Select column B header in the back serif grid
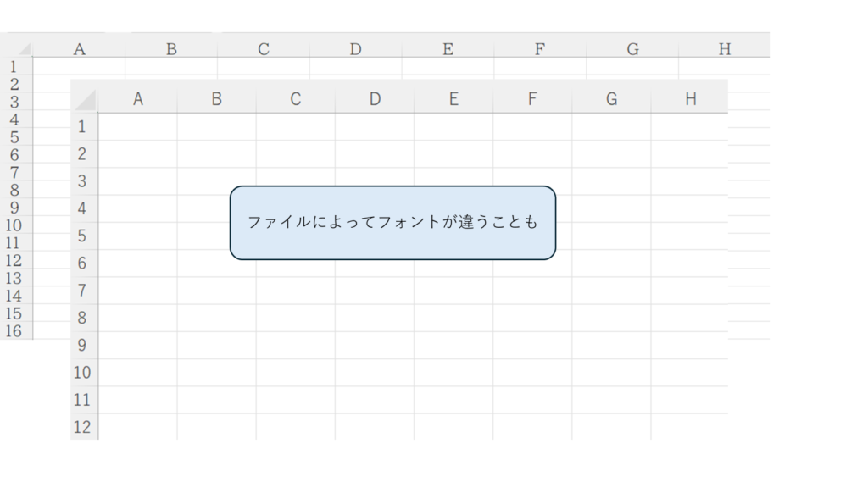The height and width of the screenshot is (488, 868). pos(171,49)
